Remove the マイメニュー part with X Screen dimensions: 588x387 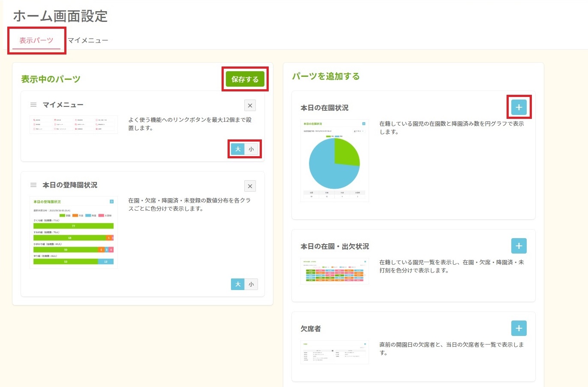point(250,106)
